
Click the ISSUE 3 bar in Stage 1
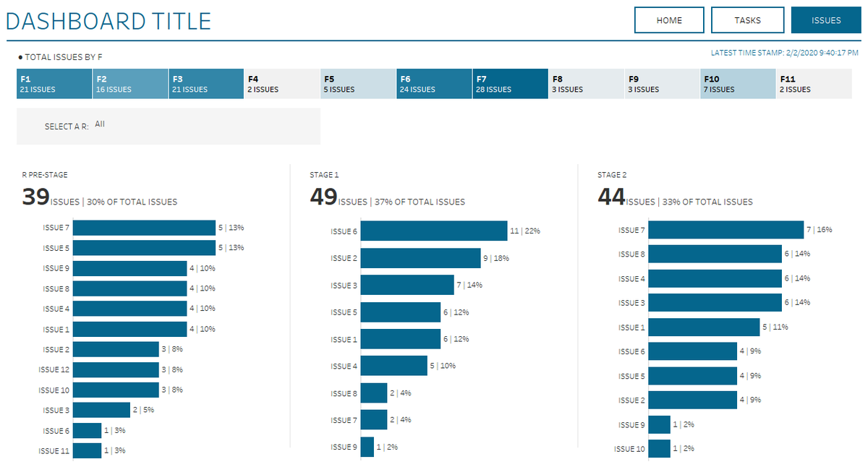[x=407, y=285]
